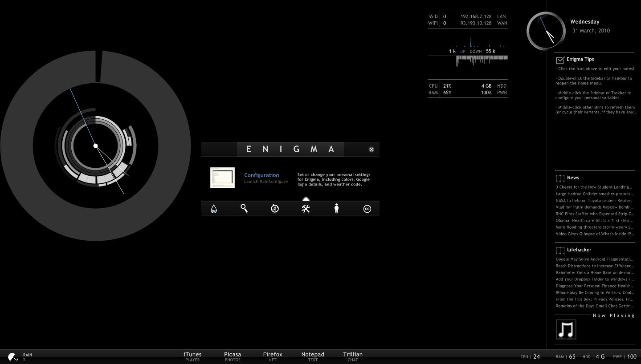Click the book icon next to Lifehacker

(x=560, y=250)
